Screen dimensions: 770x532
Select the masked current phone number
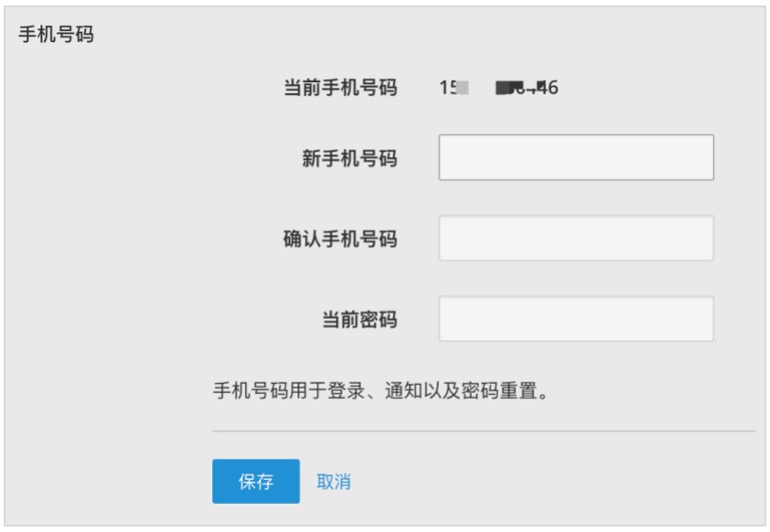click(498, 89)
